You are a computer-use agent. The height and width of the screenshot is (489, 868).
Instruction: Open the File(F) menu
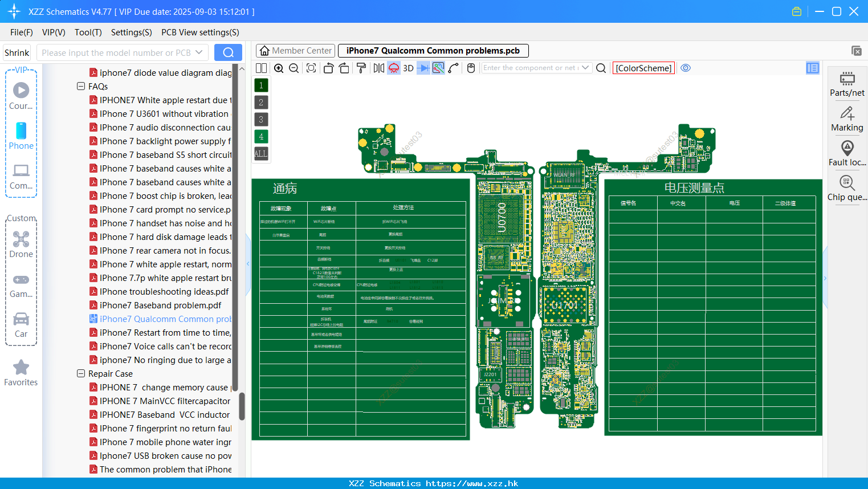click(x=22, y=32)
